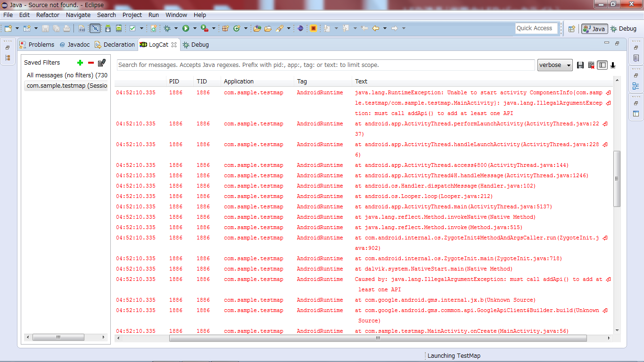Click the MainActivity.onCreate log line
The image size is (644, 362).
pos(364,331)
